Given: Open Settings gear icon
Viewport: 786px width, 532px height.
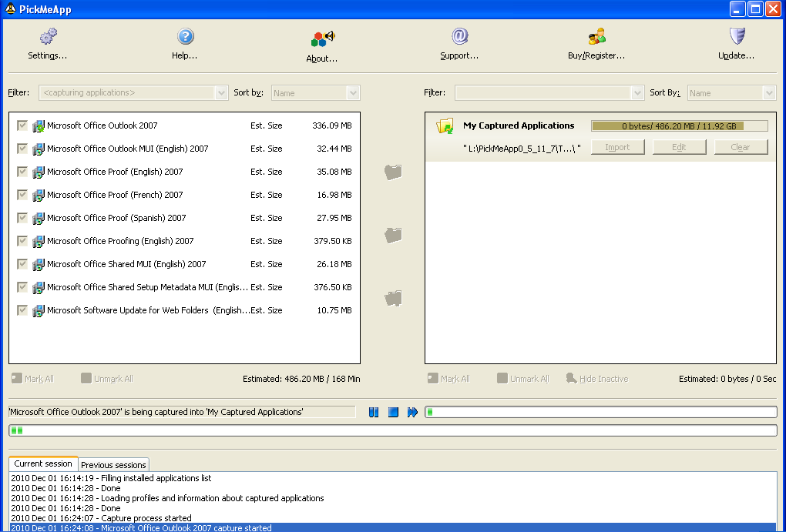Looking at the screenshot, I should (48, 36).
